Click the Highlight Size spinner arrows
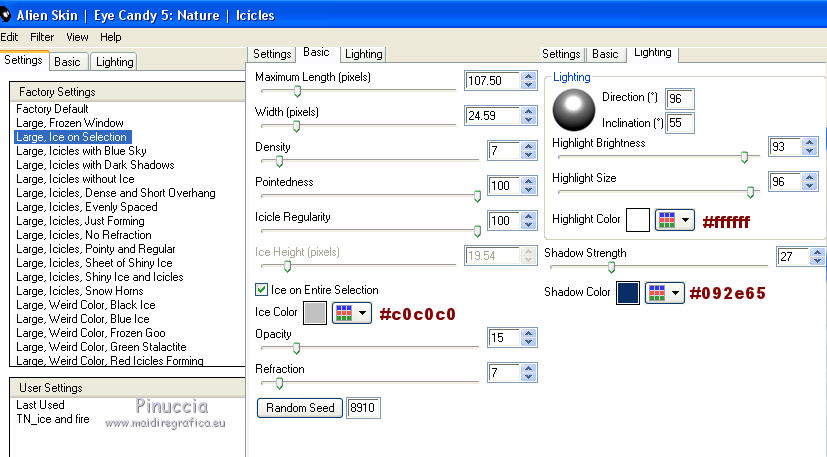827x457 pixels. pos(809,182)
